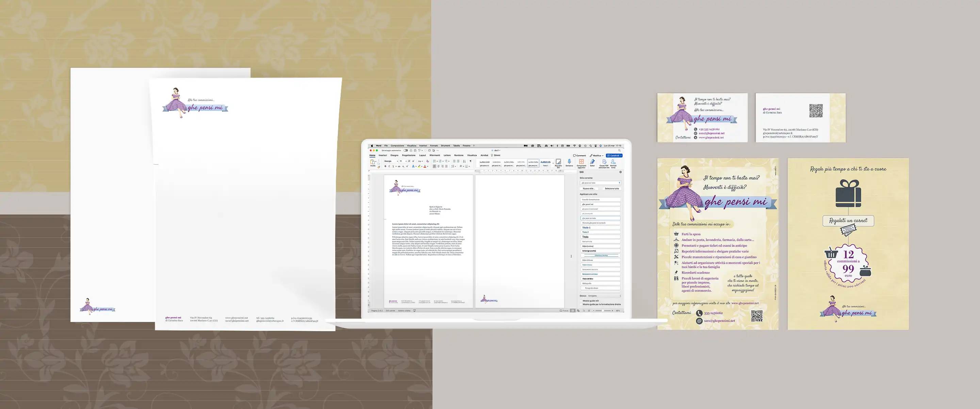
Task: Click the Italic (C) formatting icon
Action: pos(389,166)
